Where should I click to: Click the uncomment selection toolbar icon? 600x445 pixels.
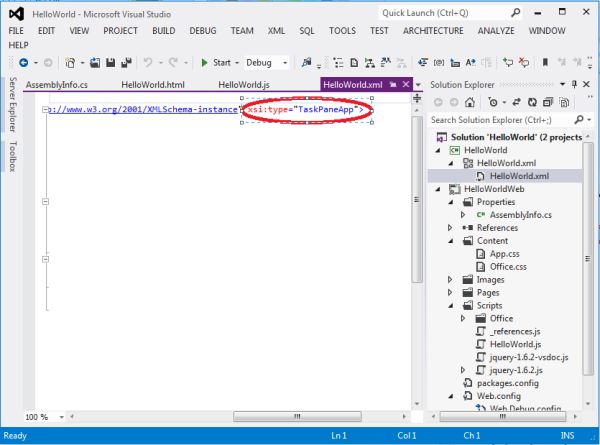pyautogui.click(x=523, y=62)
